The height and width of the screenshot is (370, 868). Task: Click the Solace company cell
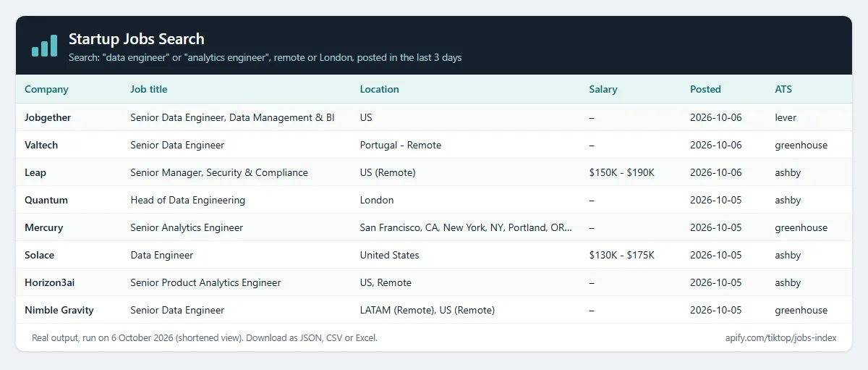pyautogui.click(x=39, y=255)
